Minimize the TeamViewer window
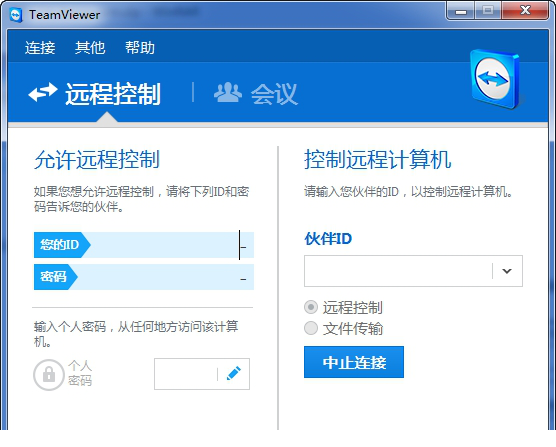Screen dimensions: 556x447 [x=461, y=11]
